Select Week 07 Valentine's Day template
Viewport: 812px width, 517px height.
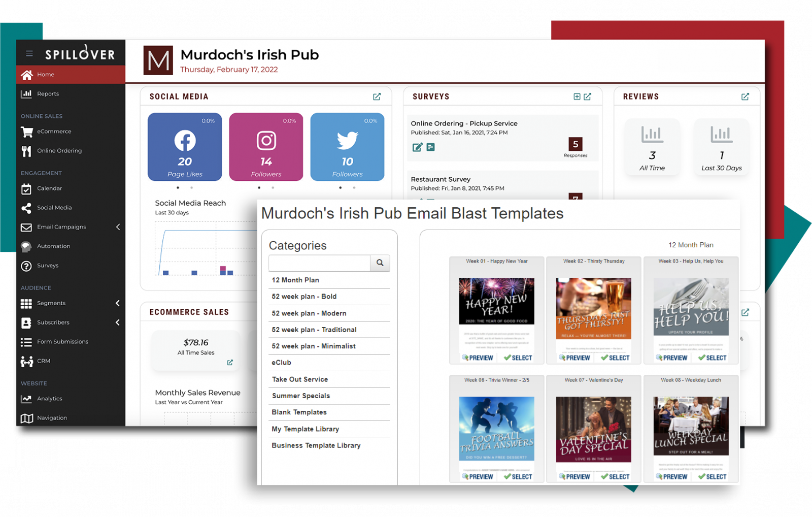pos(615,477)
